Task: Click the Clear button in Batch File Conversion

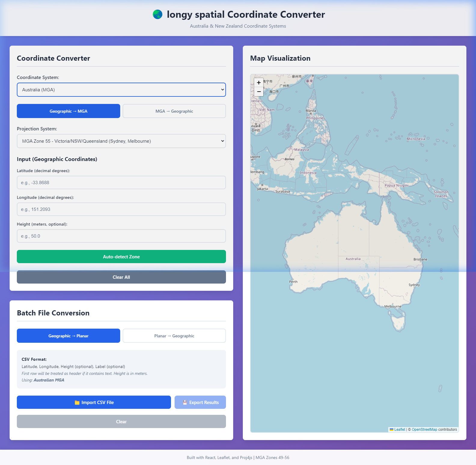Action: pos(121,421)
